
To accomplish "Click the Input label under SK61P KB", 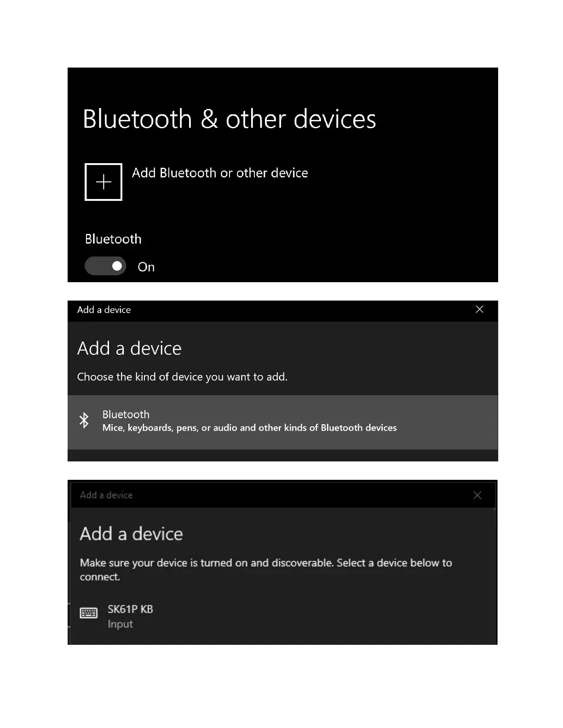I will (120, 624).
